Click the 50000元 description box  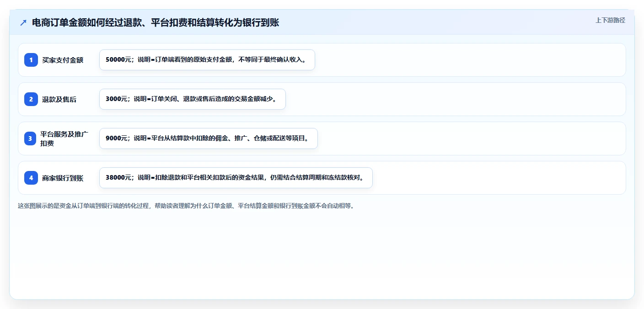pyautogui.click(x=207, y=60)
